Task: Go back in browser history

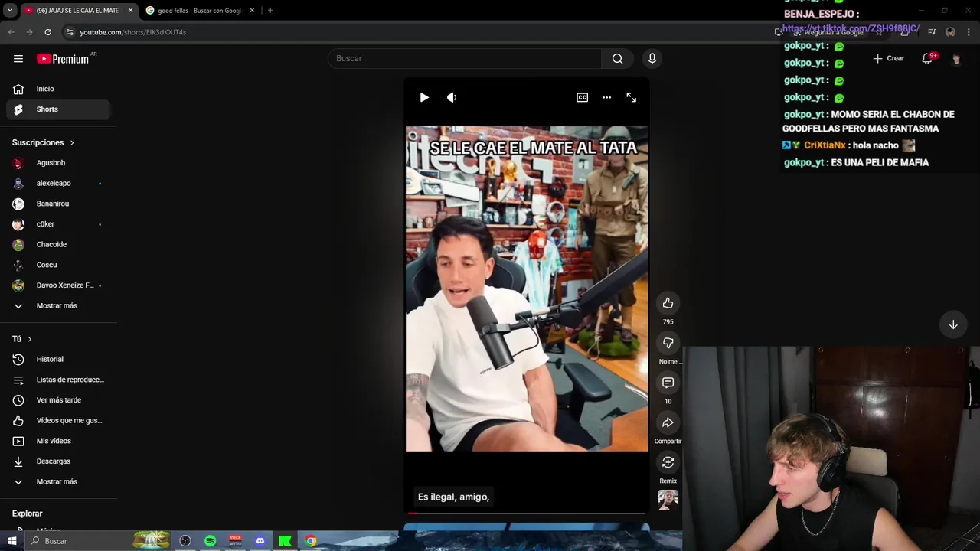Action: (11, 32)
